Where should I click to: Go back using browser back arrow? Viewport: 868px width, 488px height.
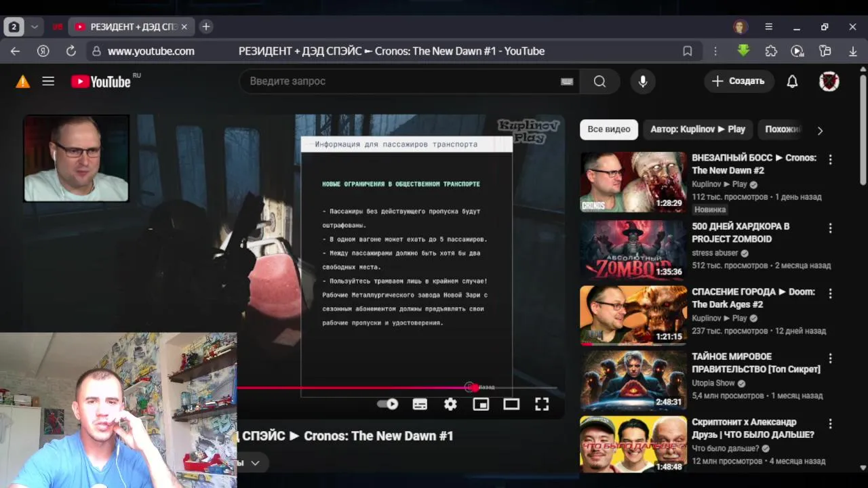point(15,51)
